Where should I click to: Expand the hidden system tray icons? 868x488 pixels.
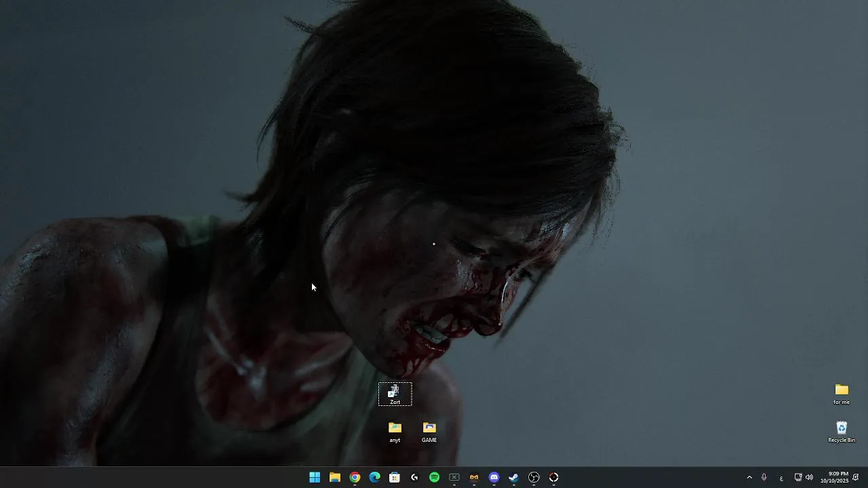[x=749, y=477]
